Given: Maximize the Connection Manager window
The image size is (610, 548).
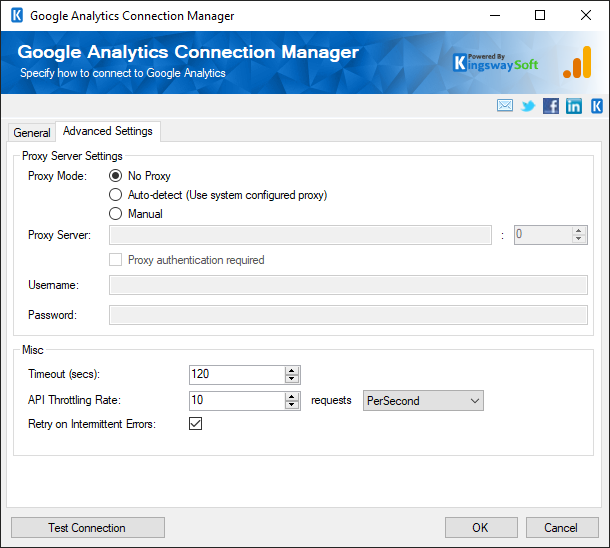Looking at the screenshot, I should click(x=540, y=16).
